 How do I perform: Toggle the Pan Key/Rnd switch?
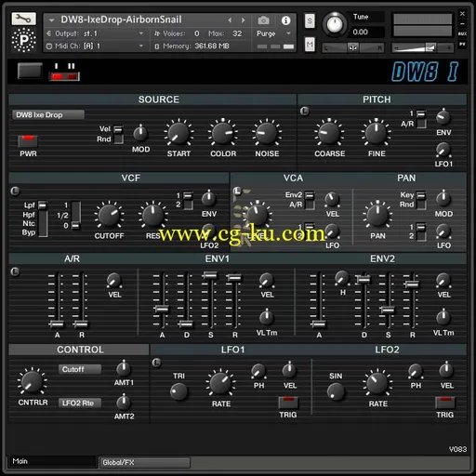421,200
